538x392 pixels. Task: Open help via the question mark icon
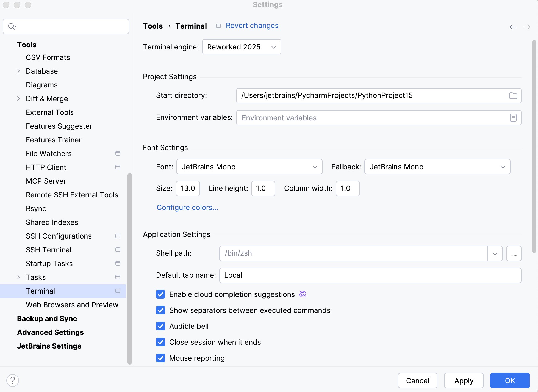click(x=12, y=380)
